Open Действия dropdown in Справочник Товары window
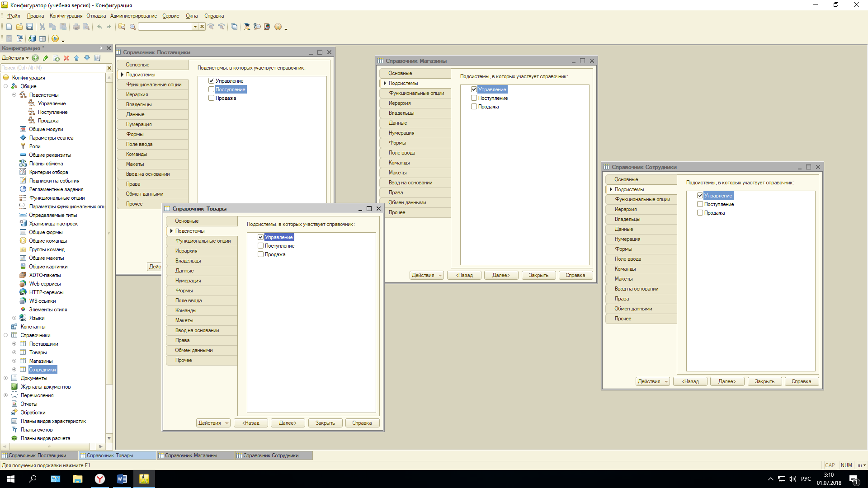Image resolution: width=868 pixels, height=488 pixels. click(x=213, y=423)
